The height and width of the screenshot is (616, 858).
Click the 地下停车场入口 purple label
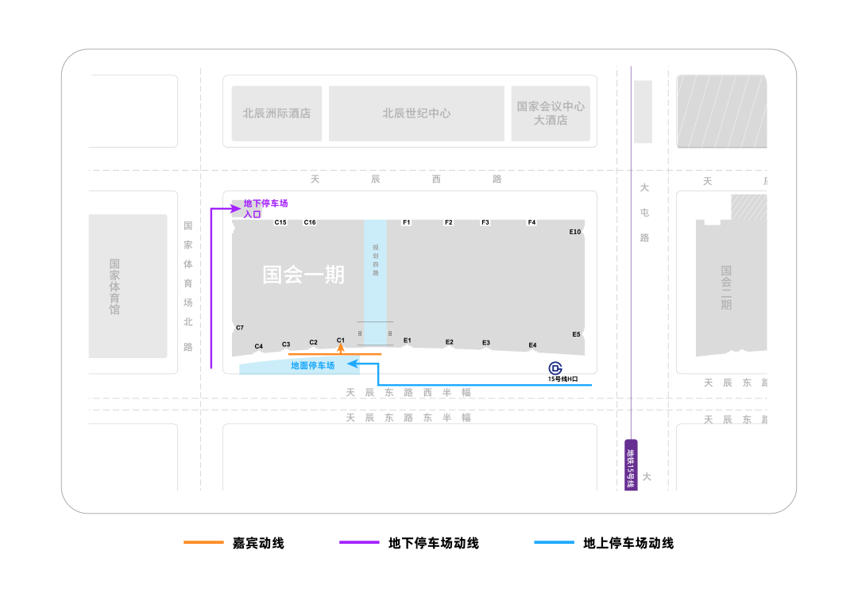tap(265, 208)
